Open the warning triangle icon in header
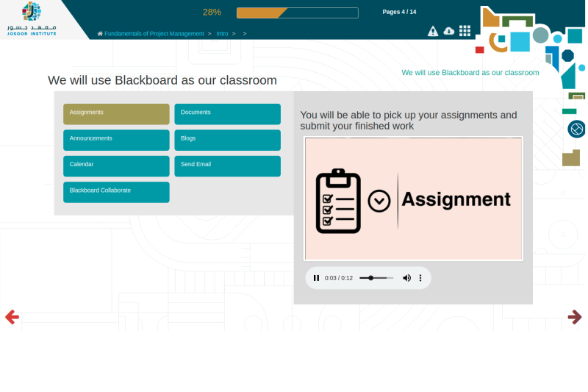Viewport: 588px width, 392px height. pos(433,31)
